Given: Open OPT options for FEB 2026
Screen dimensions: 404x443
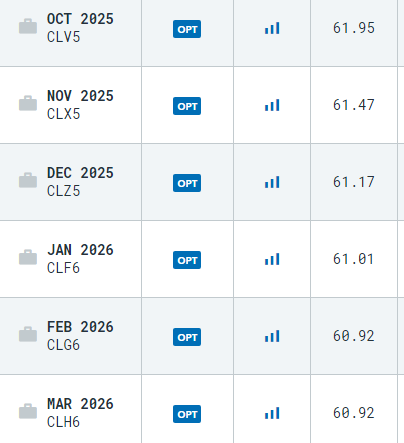Looking at the screenshot, I should tap(187, 337).
